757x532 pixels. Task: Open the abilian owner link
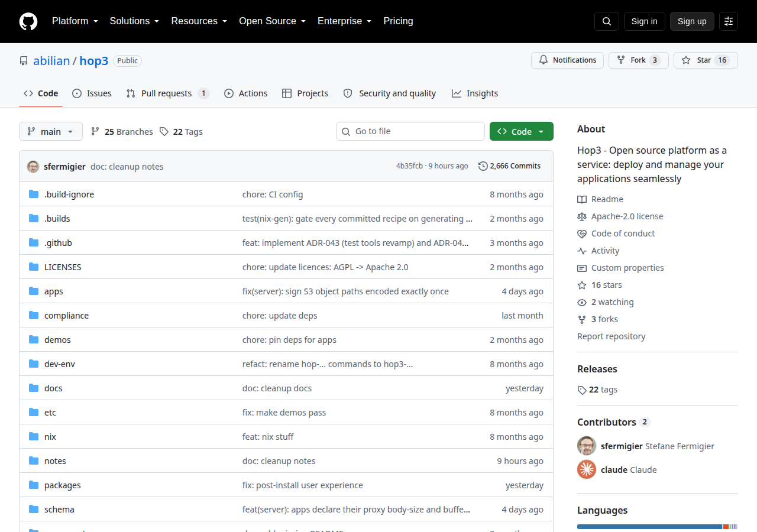(x=51, y=61)
